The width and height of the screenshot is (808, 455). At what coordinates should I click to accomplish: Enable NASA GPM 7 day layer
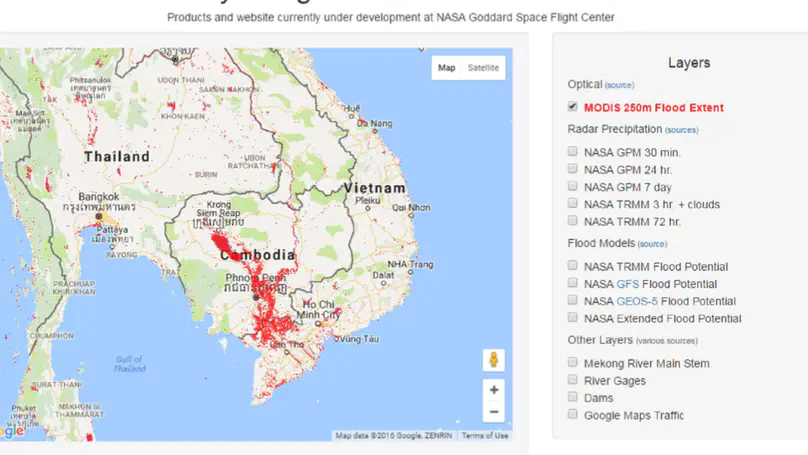point(573,186)
